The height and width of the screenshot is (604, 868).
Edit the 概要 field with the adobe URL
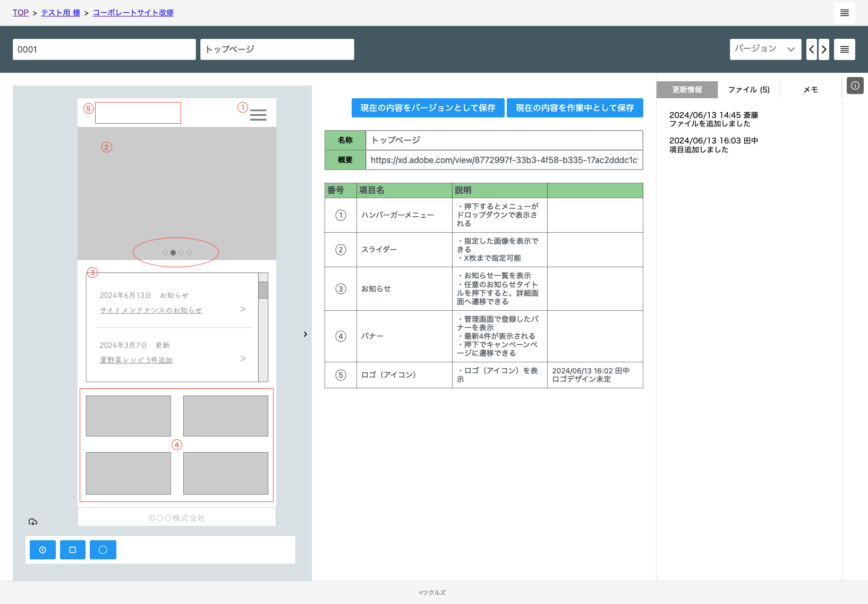[504, 160]
